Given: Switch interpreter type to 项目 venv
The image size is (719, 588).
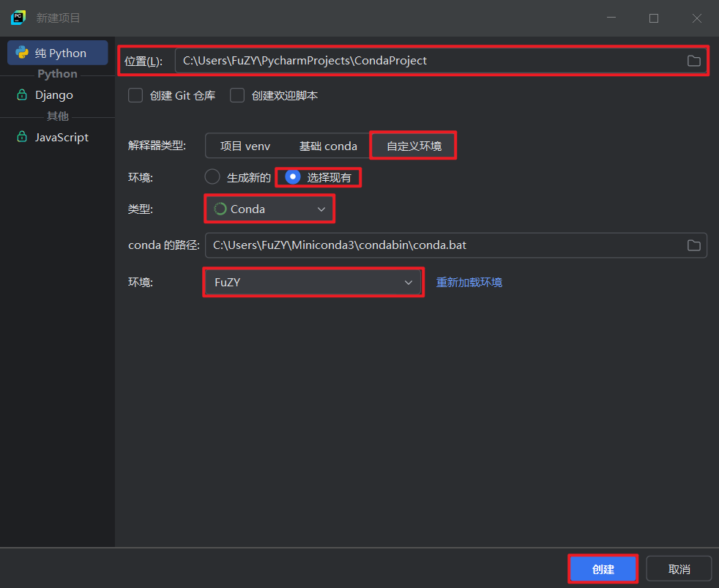Looking at the screenshot, I should point(245,146).
